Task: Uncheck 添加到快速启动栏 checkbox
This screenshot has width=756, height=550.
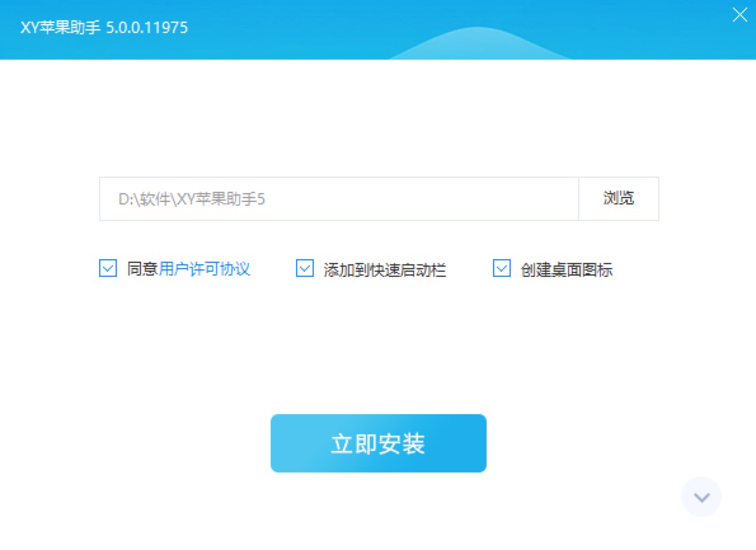Action: tap(305, 268)
